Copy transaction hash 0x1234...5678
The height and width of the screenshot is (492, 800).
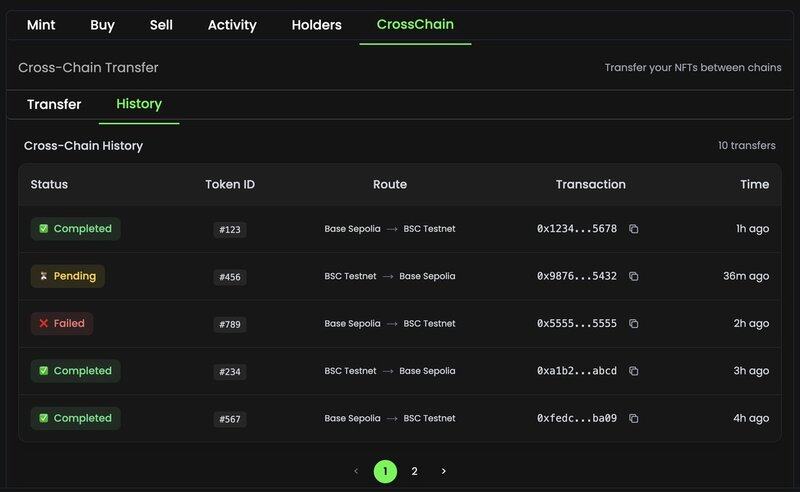(x=633, y=229)
